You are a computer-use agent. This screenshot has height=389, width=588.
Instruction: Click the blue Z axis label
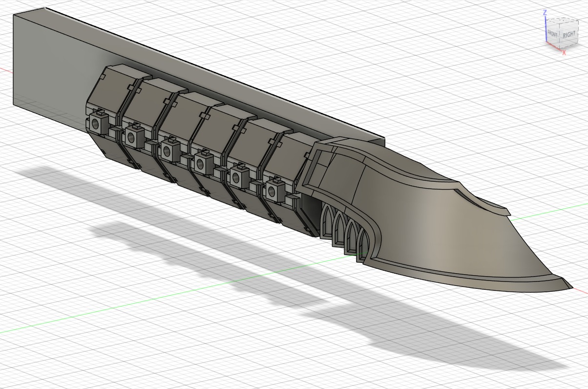545,12
